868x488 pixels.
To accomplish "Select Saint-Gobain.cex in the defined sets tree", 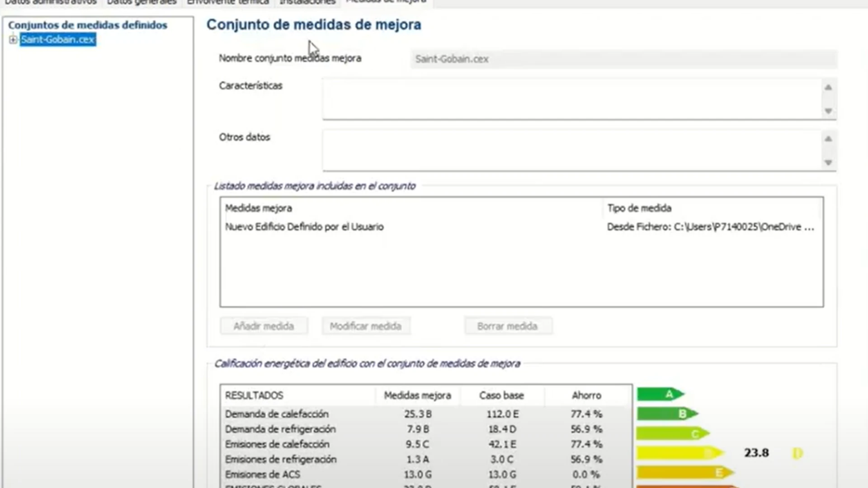I will tap(58, 40).
